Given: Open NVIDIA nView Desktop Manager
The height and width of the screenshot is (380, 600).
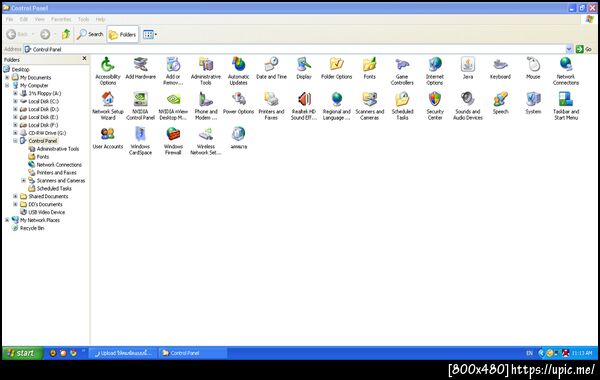Looking at the screenshot, I should tap(173, 106).
